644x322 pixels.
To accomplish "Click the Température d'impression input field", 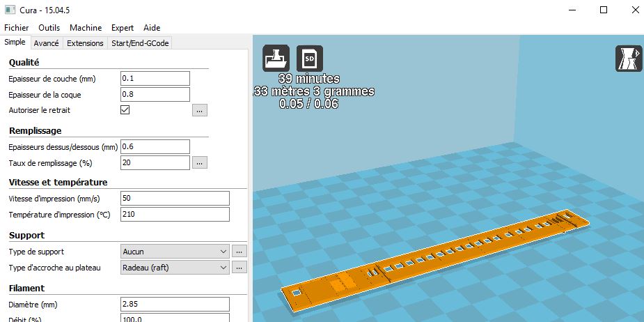I will pyautogui.click(x=175, y=214).
